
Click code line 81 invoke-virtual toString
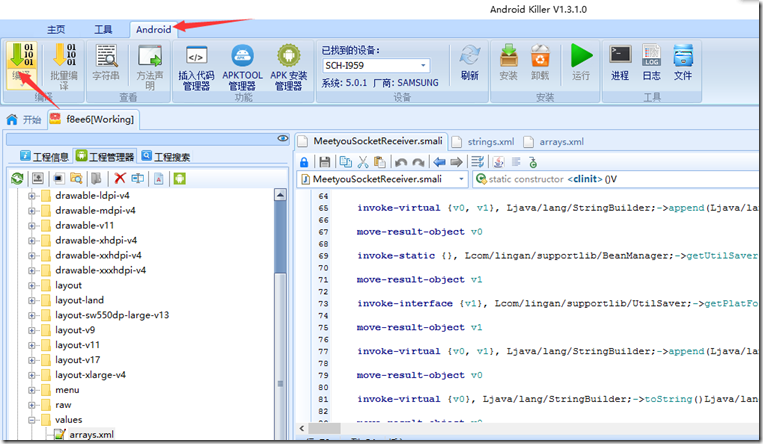coord(558,399)
